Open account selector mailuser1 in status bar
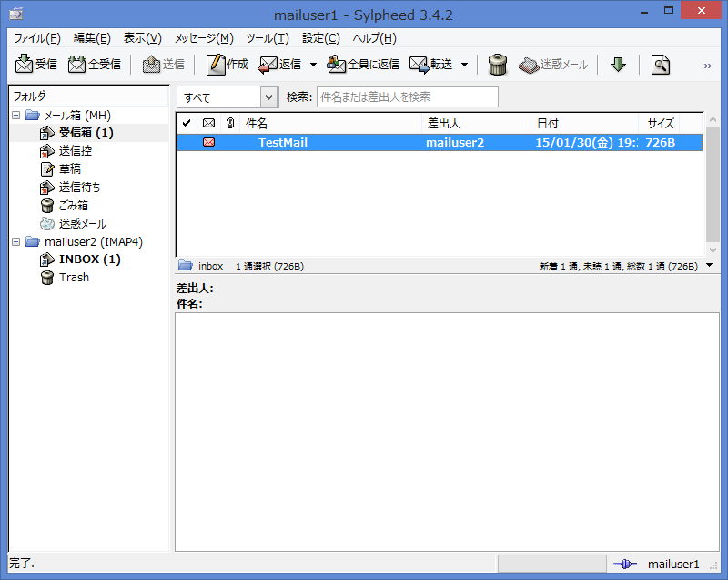 point(673,565)
